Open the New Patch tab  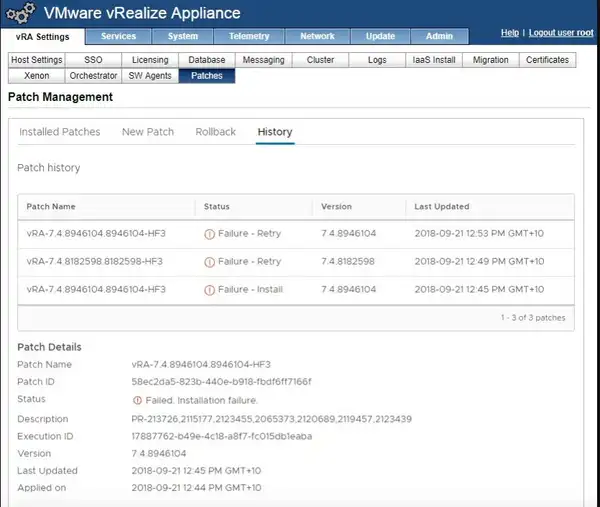click(148, 132)
